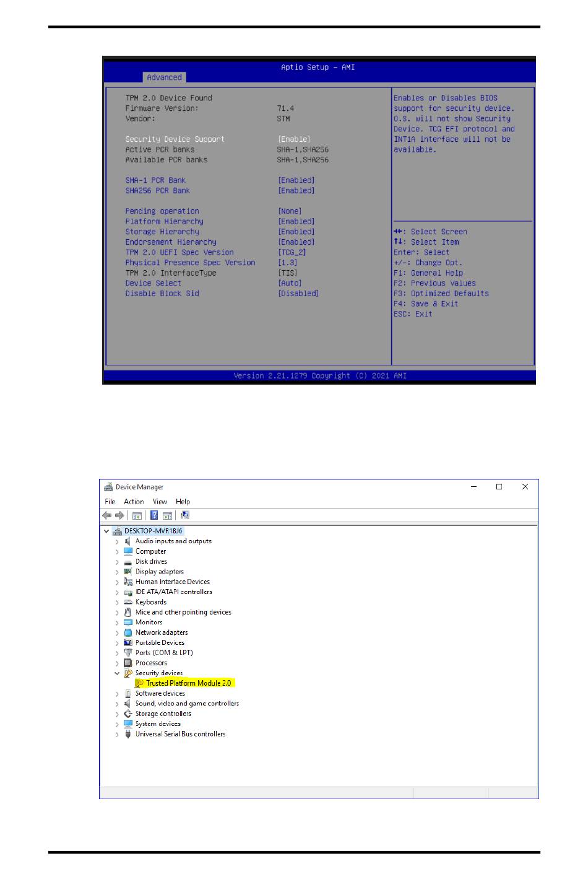Viewport: 588px width, 879px height.
Task: Click the Scan for hardware changes icon
Action: pyautogui.click(x=185, y=515)
